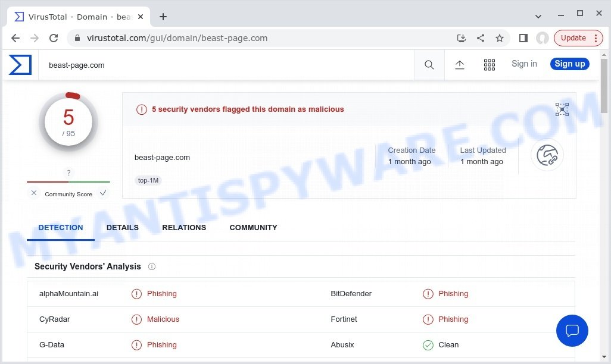Image resolution: width=611 pixels, height=364 pixels.
Task: Click the info icon beside Security Vendors' Analysis
Action: (x=152, y=266)
